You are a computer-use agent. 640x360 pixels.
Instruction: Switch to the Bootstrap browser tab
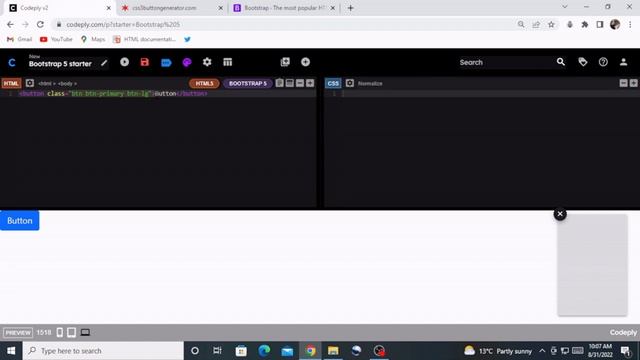pyautogui.click(x=284, y=8)
